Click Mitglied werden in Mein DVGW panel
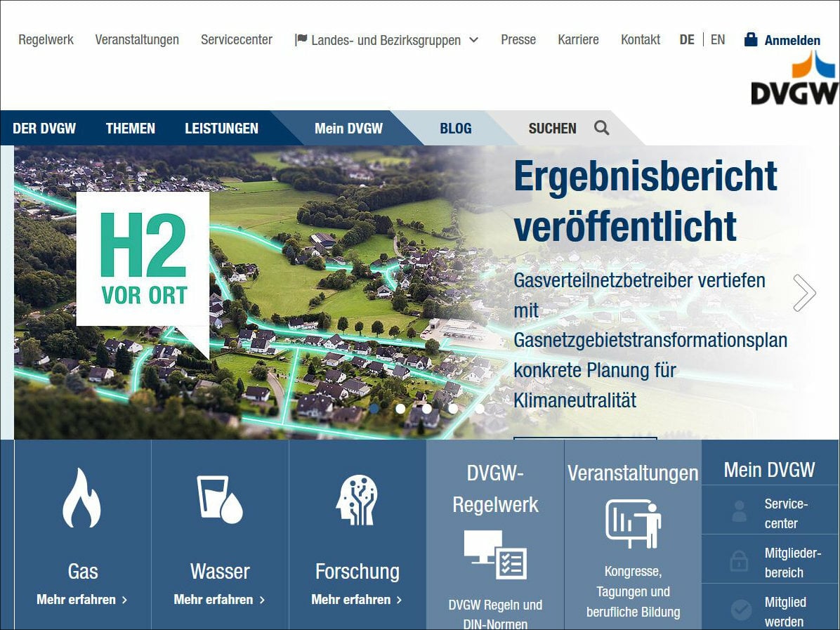 (x=785, y=612)
